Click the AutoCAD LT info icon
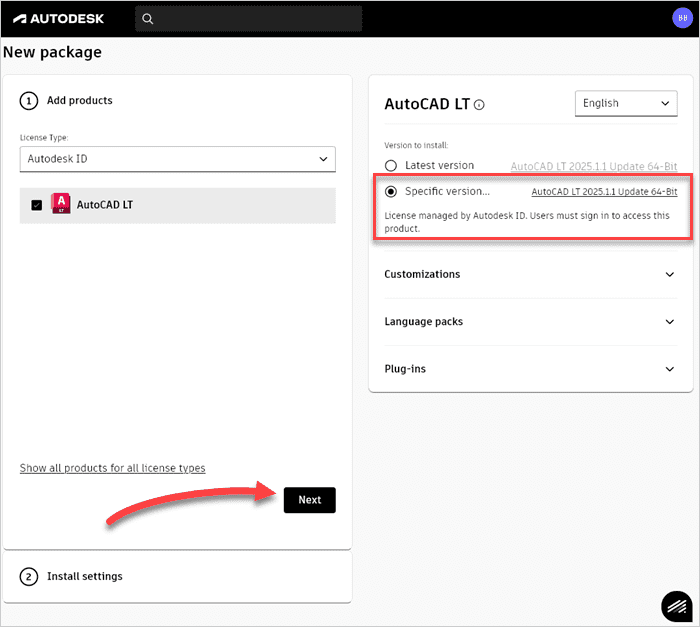This screenshot has height=627, width=700. click(x=479, y=105)
